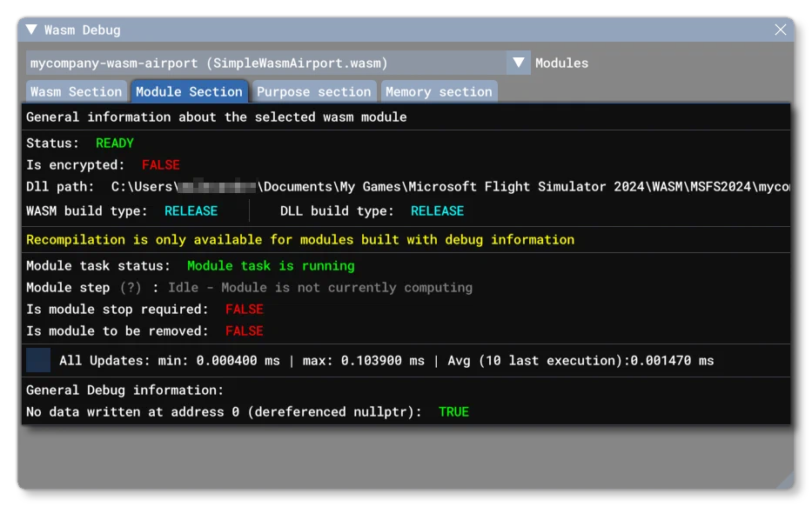The image size is (812, 507).
Task: Click the dereferenced nullptr TRUE value
Action: (x=453, y=412)
